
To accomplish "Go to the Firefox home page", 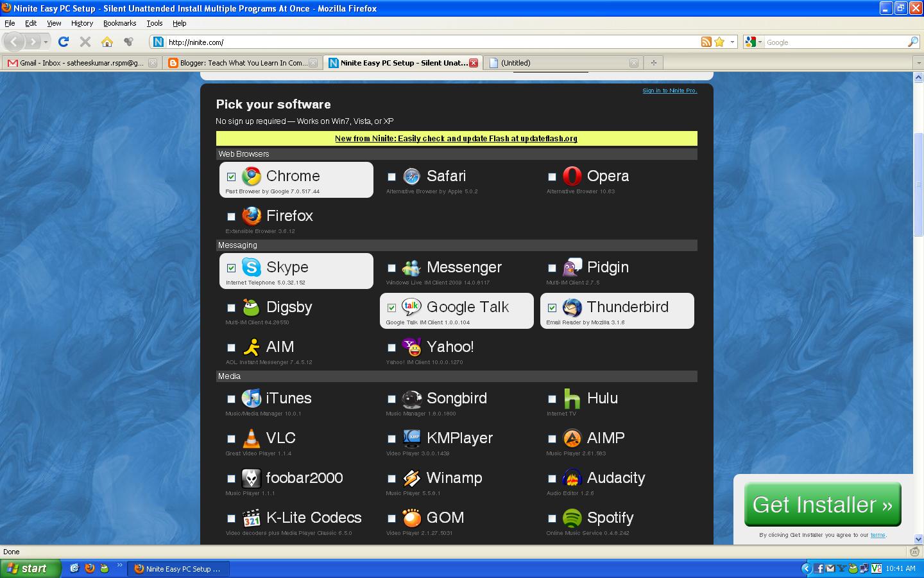I will [x=107, y=42].
